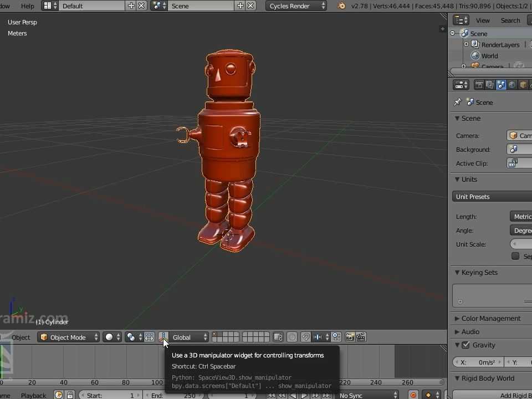Click the OpenGL render animation clapper icon
The height and width of the screenshot is (399, 532).
tap(361, 337)
